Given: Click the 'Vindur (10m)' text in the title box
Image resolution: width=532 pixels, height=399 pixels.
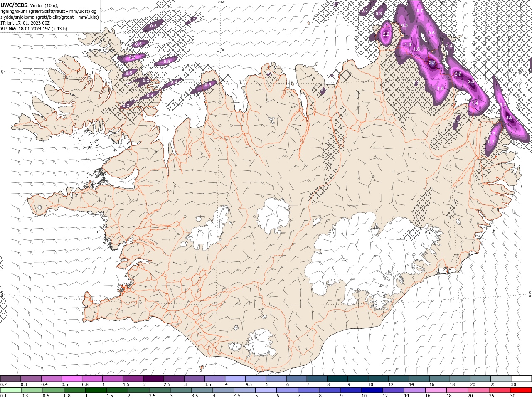Looking at the screenshot, I should 44,5.
